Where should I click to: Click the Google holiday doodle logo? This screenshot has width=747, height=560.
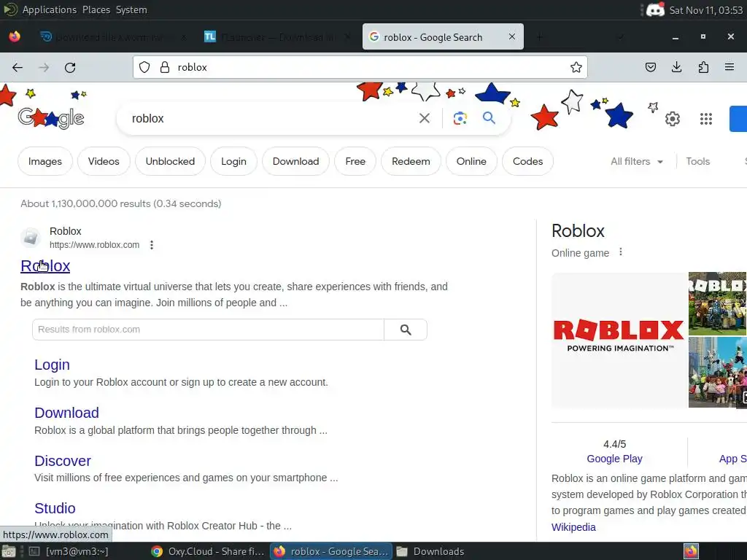[51, 117]
